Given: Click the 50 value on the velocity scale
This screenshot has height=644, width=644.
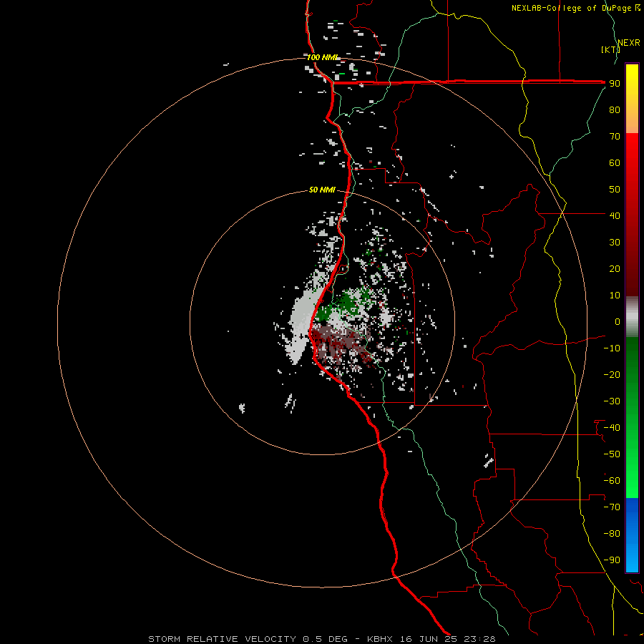Looking at the screenshot, I should [x=615, y=190].
